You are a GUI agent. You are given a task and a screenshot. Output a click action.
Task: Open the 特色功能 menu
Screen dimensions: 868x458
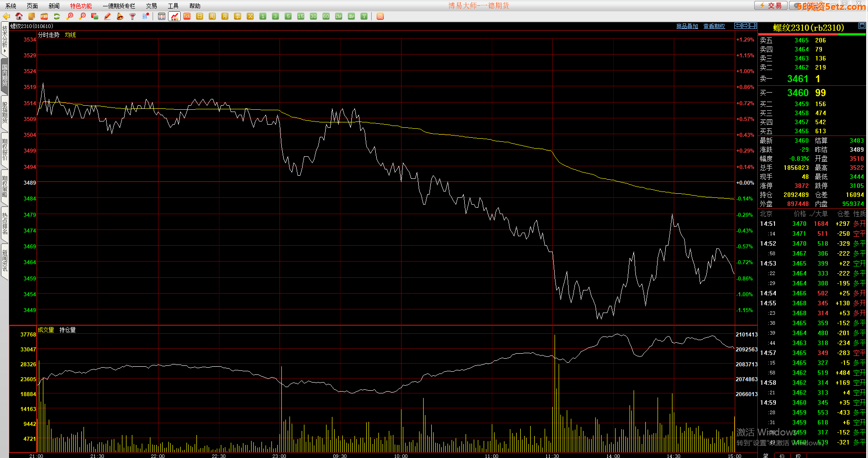[81, 6]
